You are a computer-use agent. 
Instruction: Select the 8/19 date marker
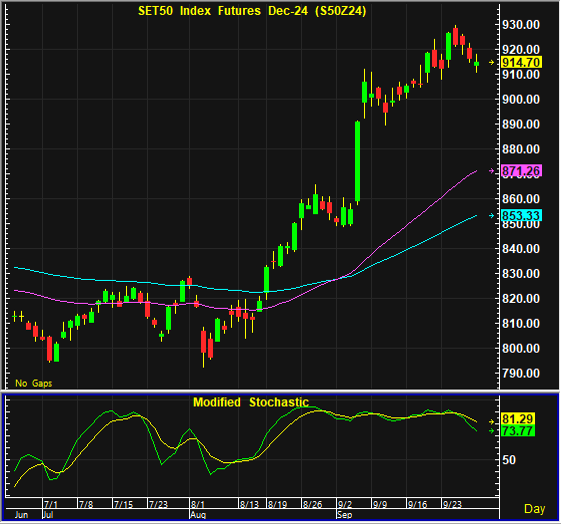tap(278, 504)
